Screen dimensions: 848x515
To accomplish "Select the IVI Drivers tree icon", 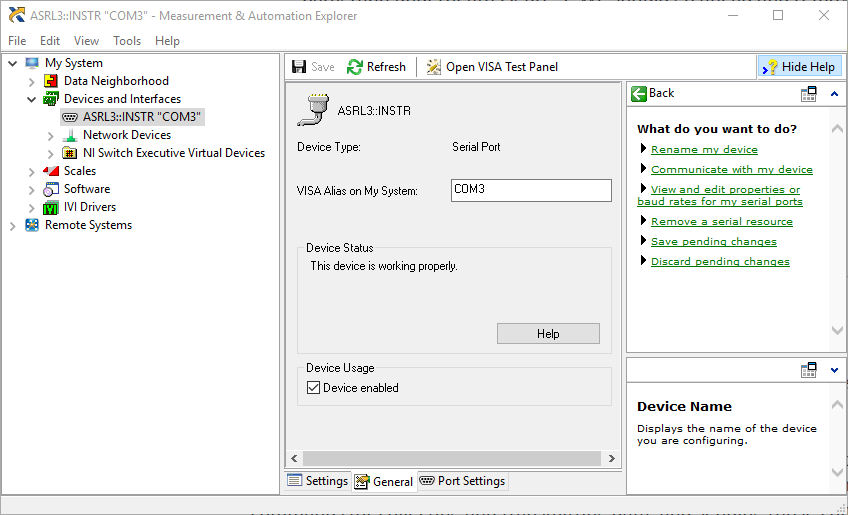I will pos(52,207).
